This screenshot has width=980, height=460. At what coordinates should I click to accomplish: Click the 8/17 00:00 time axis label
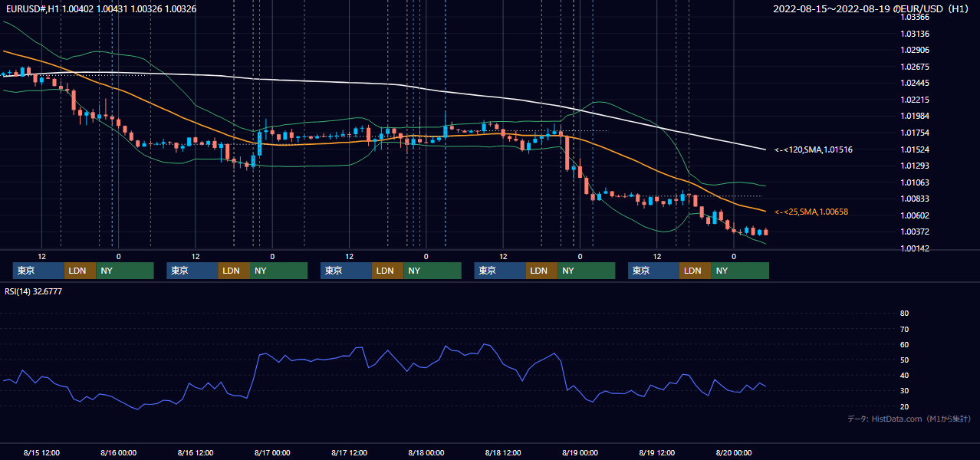click(x=272, y=452)
